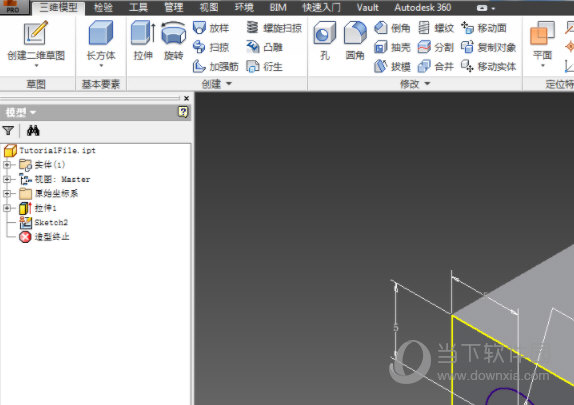
Task: Switch to the 管理 ribbon tab
Action: pos(174,8)
